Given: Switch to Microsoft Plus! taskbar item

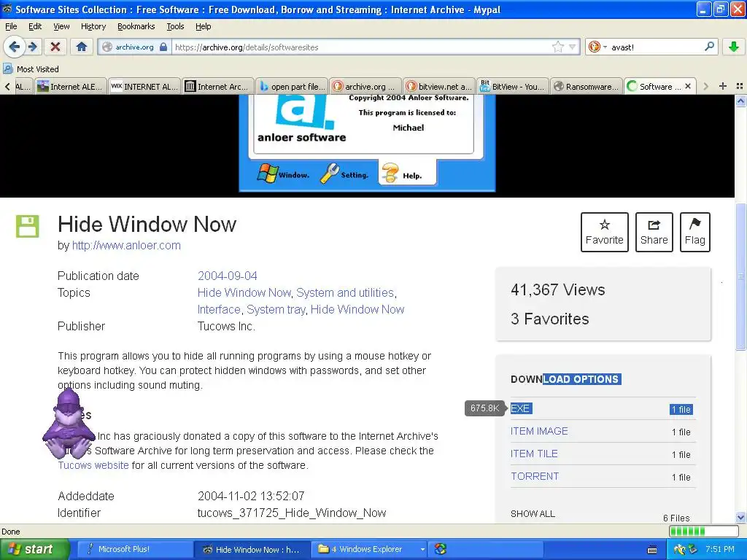Looking at the screenshot, I should point(133,549).
